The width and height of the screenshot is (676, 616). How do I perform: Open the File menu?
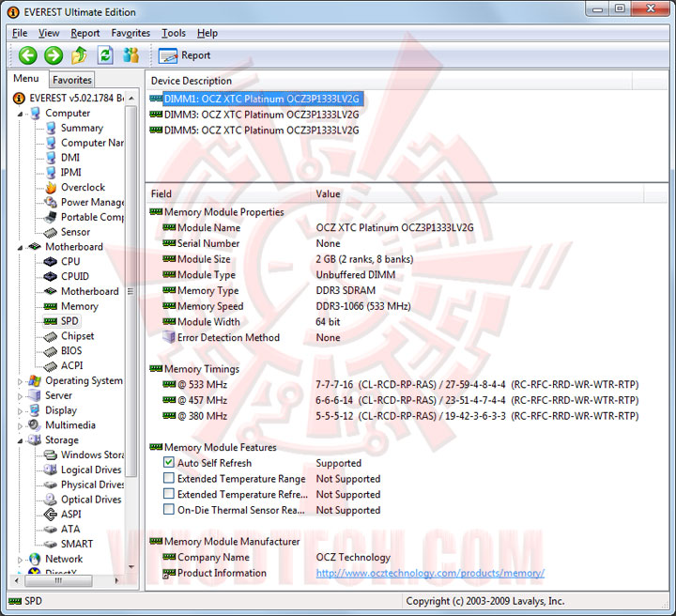click(20, 33)
